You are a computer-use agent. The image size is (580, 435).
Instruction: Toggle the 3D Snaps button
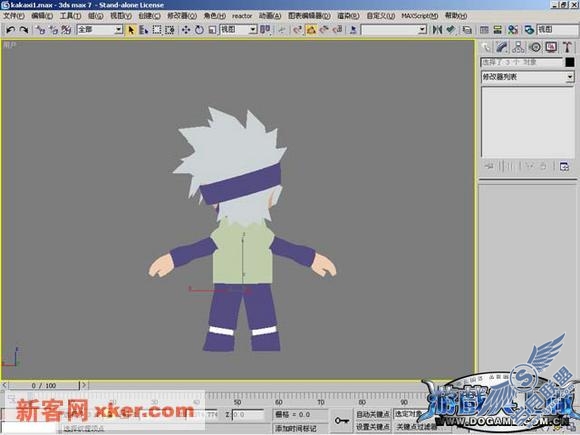point(298,30)
